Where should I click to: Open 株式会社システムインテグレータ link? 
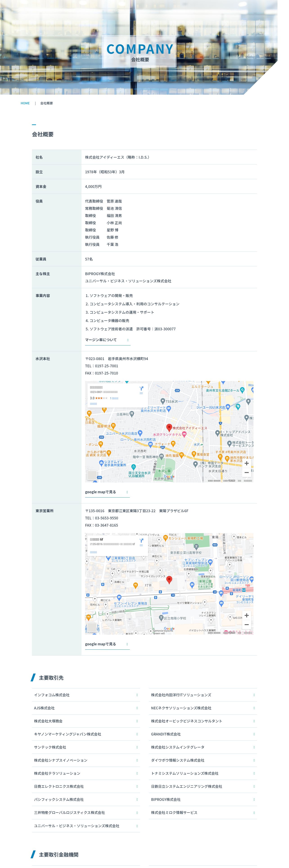coord(203,747)
